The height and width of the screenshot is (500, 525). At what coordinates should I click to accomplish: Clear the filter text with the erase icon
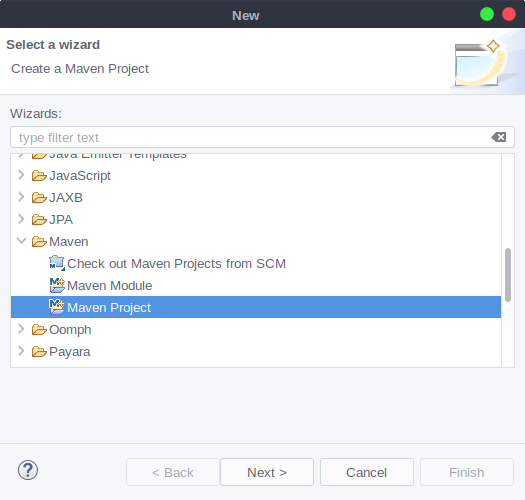499,137
